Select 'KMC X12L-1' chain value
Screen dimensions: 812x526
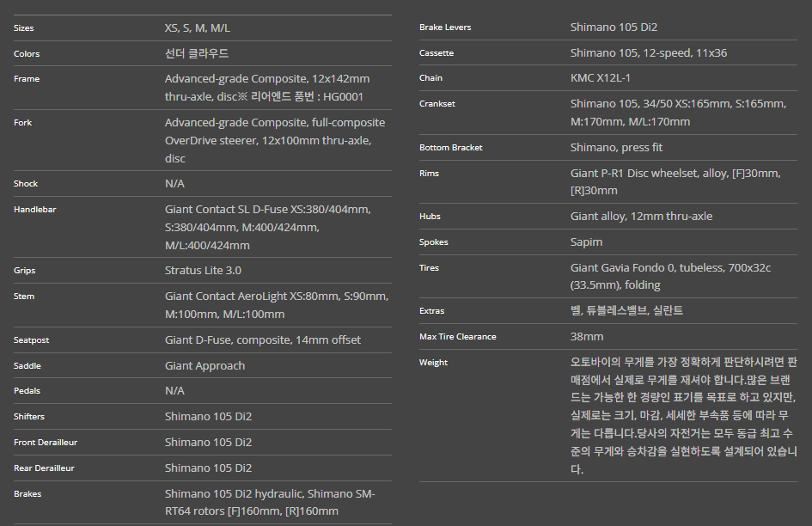click(x=601, y=77)
